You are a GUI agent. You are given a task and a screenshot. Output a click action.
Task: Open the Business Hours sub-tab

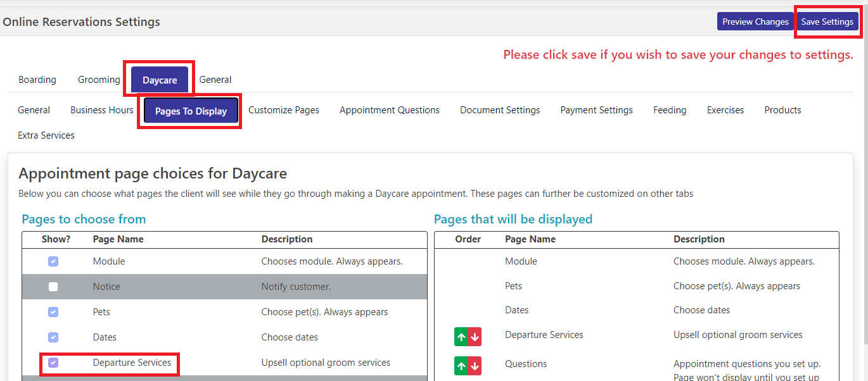[x=102, y=110]
